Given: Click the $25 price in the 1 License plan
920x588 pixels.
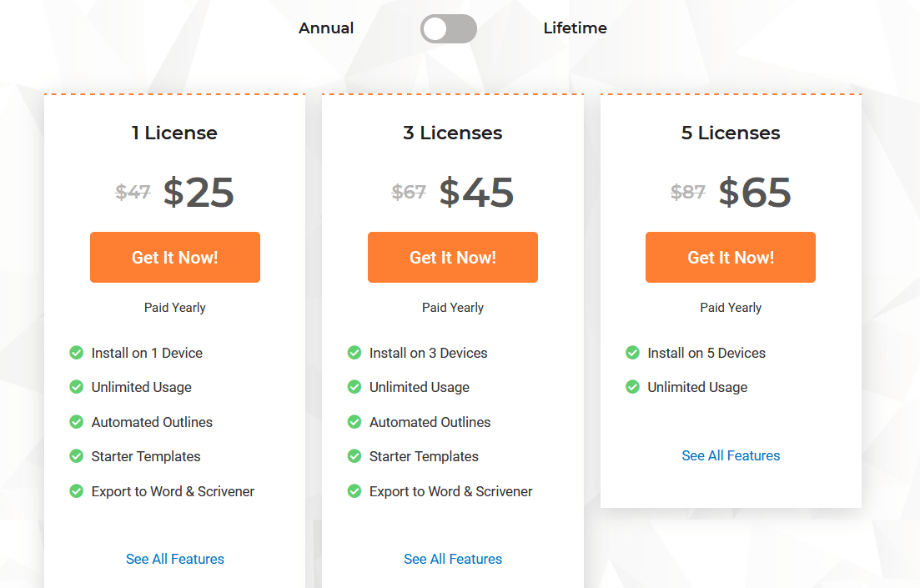Looking at the screenshot, I should coord(200,192).
